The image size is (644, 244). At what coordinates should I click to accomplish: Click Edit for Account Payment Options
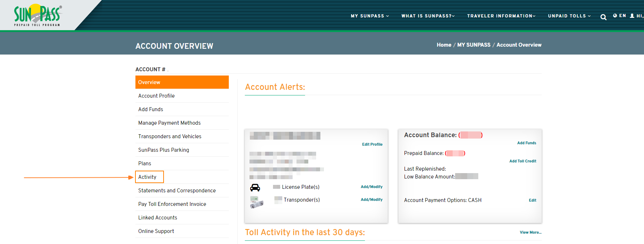(x=532, y=200)
